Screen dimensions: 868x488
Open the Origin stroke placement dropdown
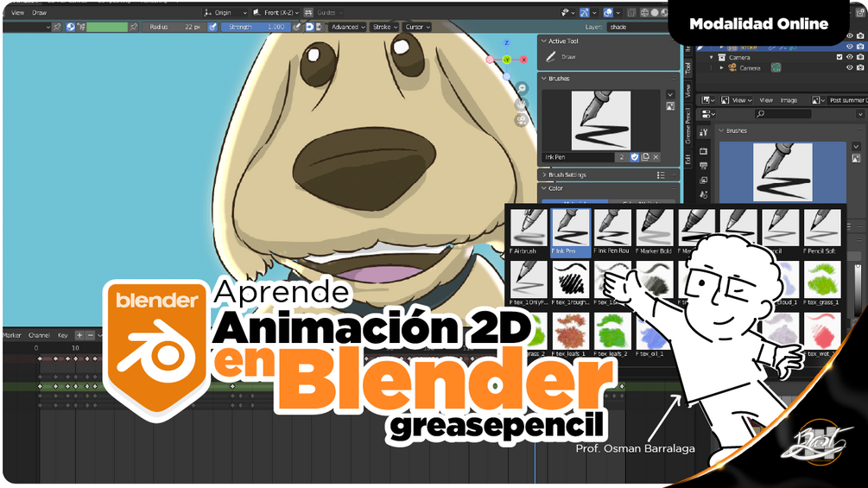[225, 12]
